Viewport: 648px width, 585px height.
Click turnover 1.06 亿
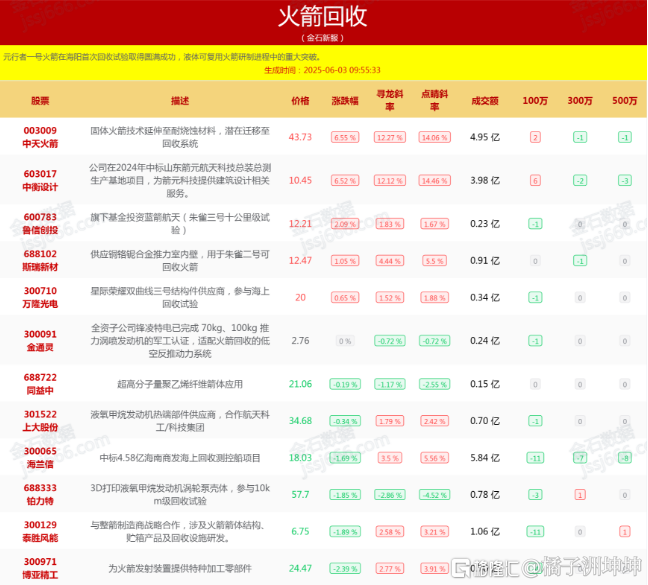pyautogui.click(x=485, y=531)
